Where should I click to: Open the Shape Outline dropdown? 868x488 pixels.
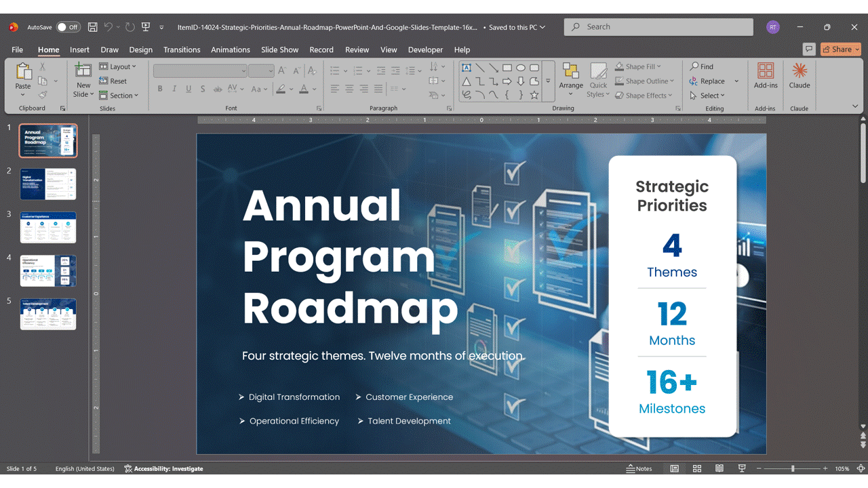[644, 81]
